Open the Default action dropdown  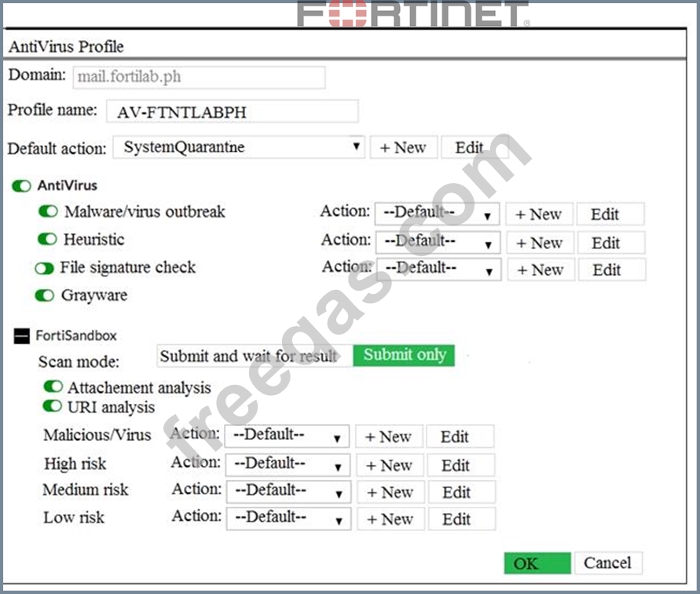point(239,148)
